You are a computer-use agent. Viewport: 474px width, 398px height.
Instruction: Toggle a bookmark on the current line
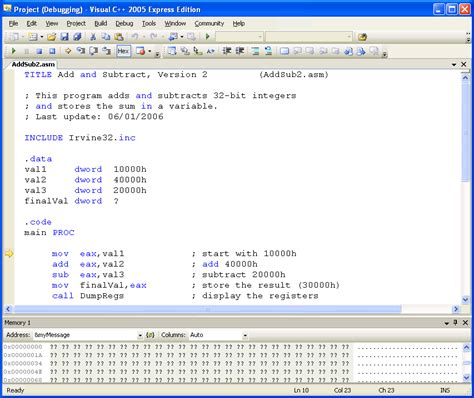284,51
